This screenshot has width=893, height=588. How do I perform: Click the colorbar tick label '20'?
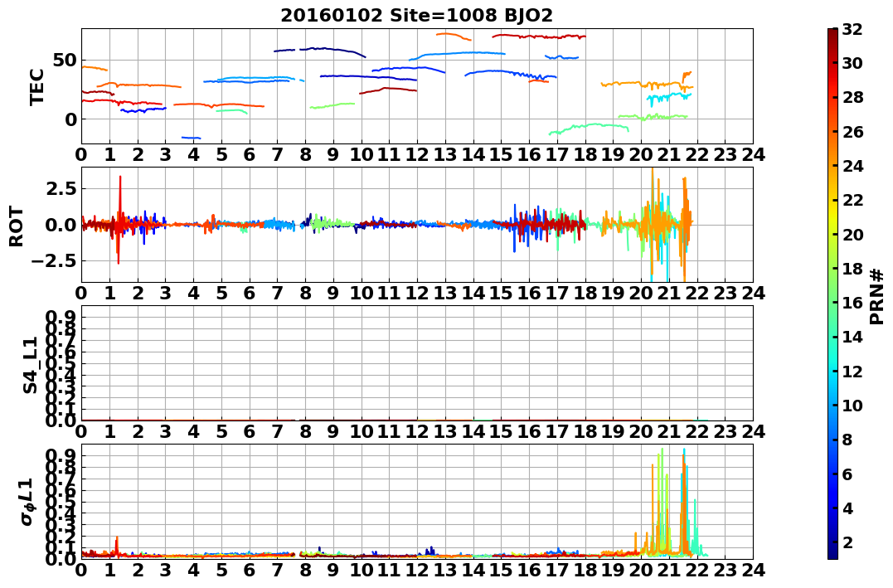[852, 234]
